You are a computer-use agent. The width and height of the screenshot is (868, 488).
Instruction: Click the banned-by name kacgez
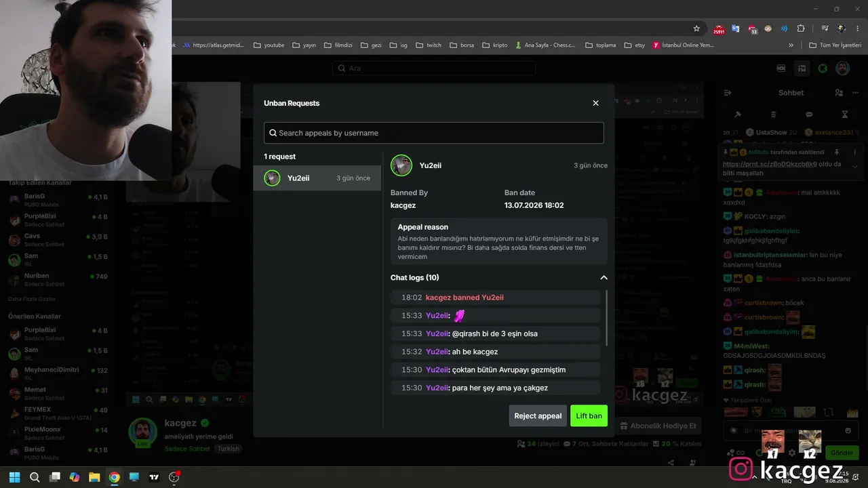403,205
